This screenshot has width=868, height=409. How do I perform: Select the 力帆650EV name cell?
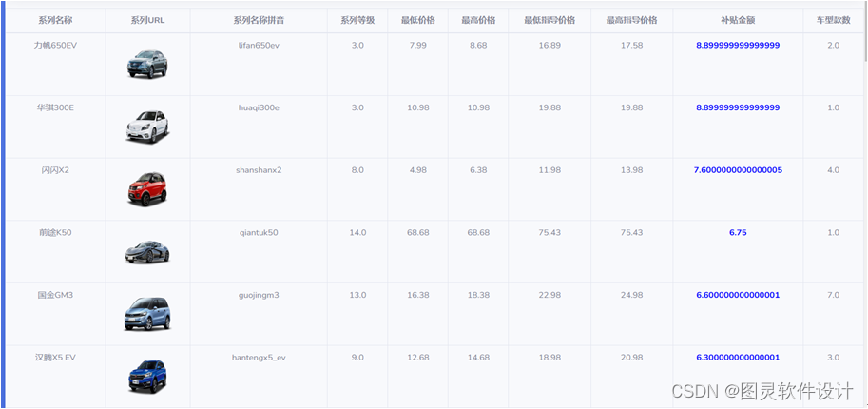coord(55,46)
